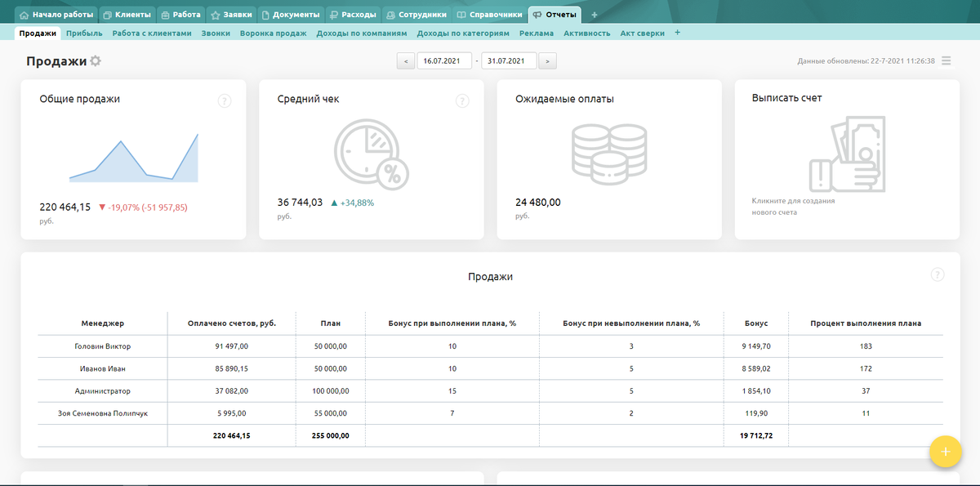Click the 36 744,03 average check value
The height and width of the screenshot is (486, 980).
pyautogui.click(x=301, y=202)
